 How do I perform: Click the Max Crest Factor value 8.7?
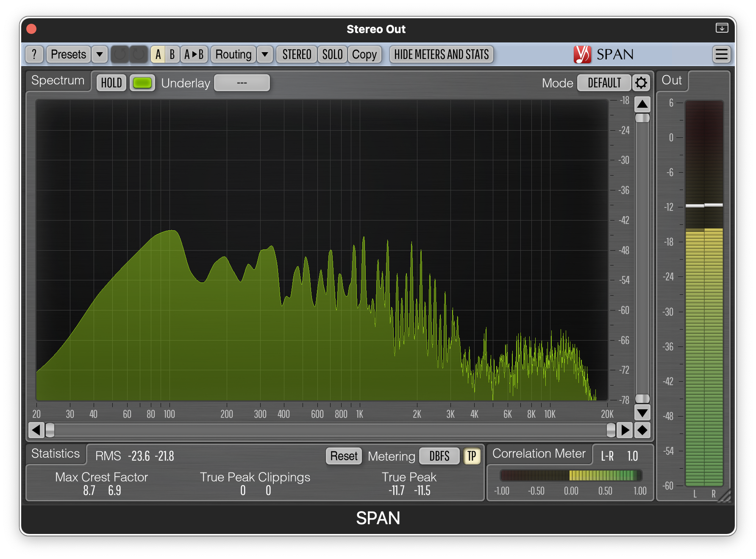[89, 491]
